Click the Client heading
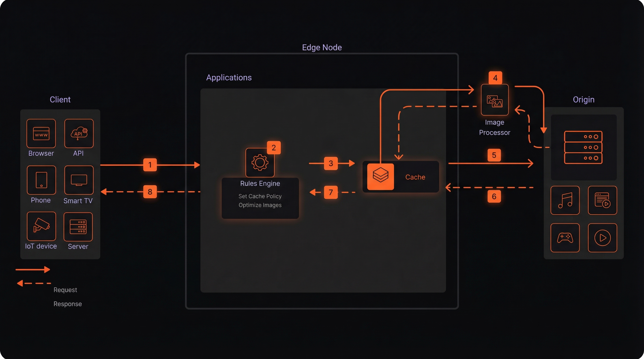The height and width of the screenshot is (359, 644). coord(60,99)
